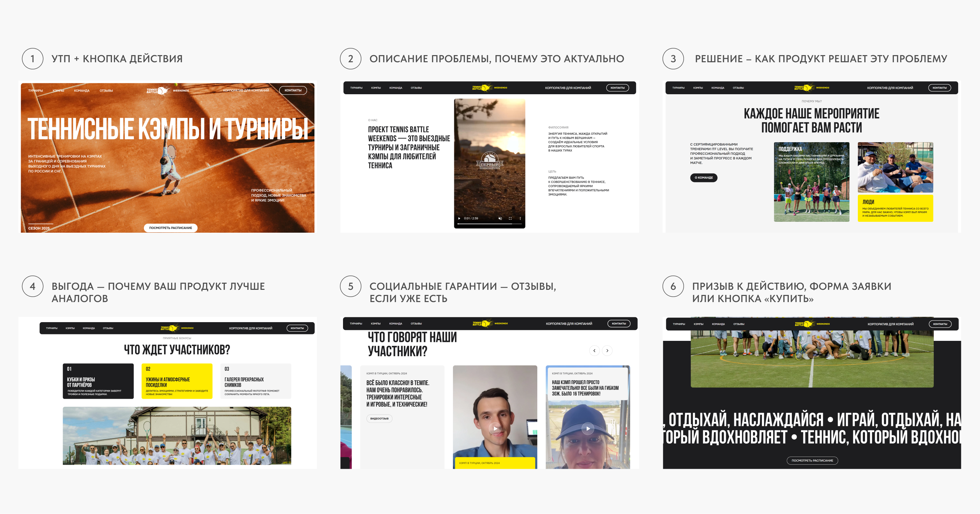Screen dimensions: 980x514
Task: Open 'Турниры' in the hero navigation
Action: pyautogui.click(x=35, y=90)
